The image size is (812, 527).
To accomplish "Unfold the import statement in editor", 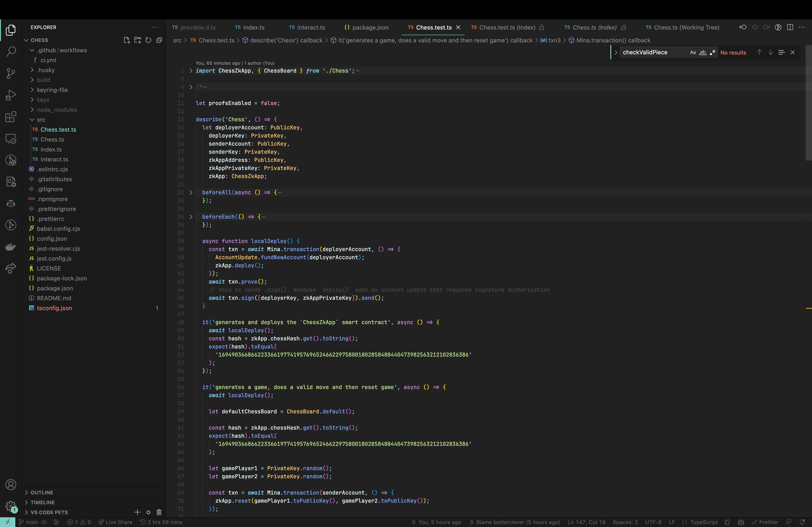I will [x=191, y=71].
